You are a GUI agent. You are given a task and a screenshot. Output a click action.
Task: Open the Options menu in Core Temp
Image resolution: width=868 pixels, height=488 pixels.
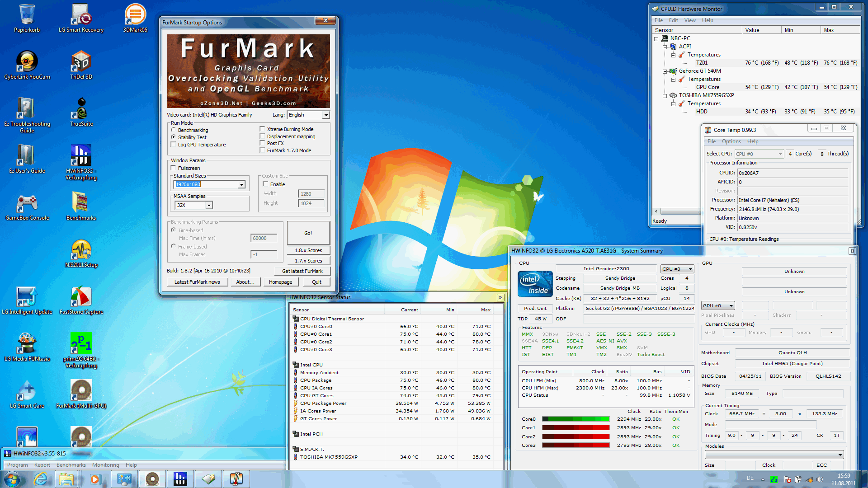(731, 141)
